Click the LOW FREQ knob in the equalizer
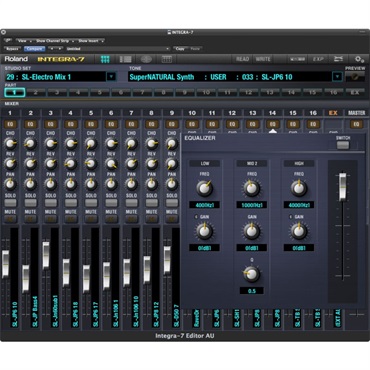The height and width of the screenshot is (370, 370). pyautogui.click(x=204, y=188)
